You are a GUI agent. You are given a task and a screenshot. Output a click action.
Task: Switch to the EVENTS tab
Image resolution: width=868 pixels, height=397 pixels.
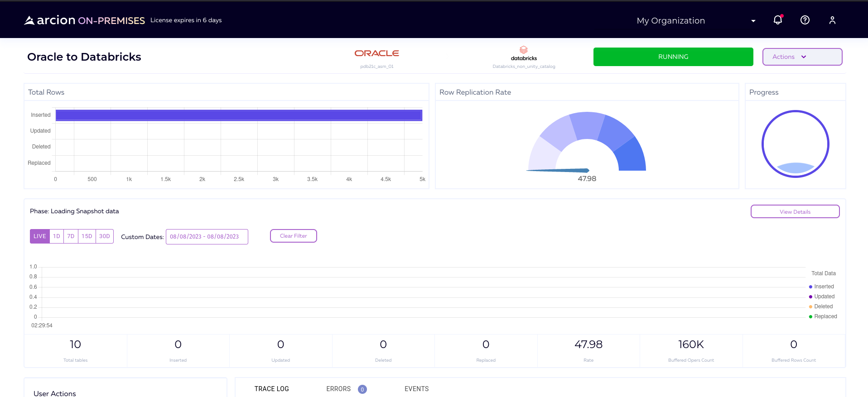[x=417, y=389]
